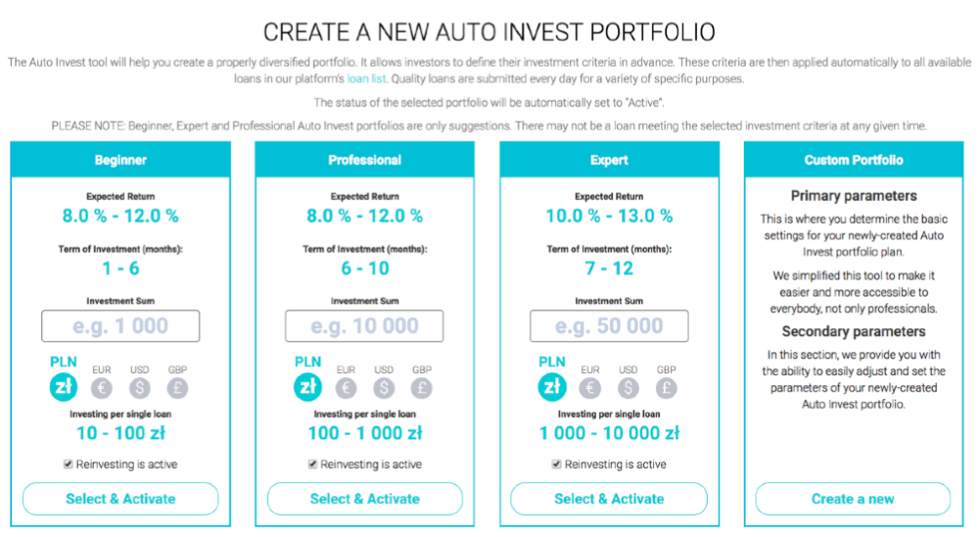Click the Expert Investment Sum input
Screen dimensions: 980x537
click(609, 326)
